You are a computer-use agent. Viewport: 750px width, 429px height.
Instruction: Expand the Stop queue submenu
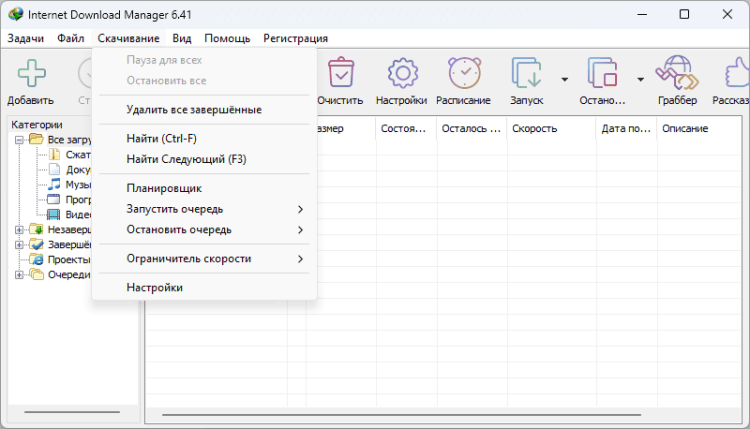click(300, 230)
